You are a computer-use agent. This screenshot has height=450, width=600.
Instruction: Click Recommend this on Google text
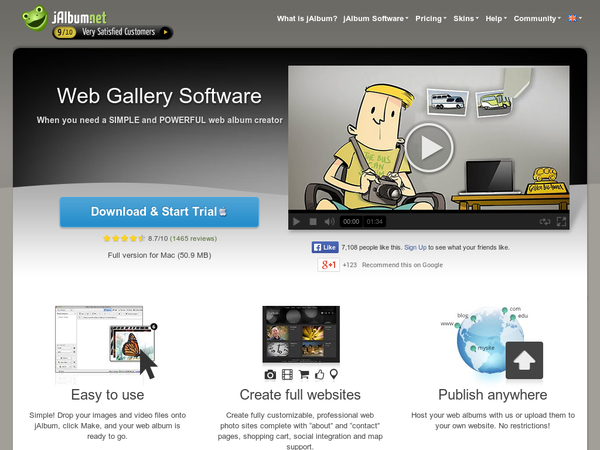tap(402, 265)
